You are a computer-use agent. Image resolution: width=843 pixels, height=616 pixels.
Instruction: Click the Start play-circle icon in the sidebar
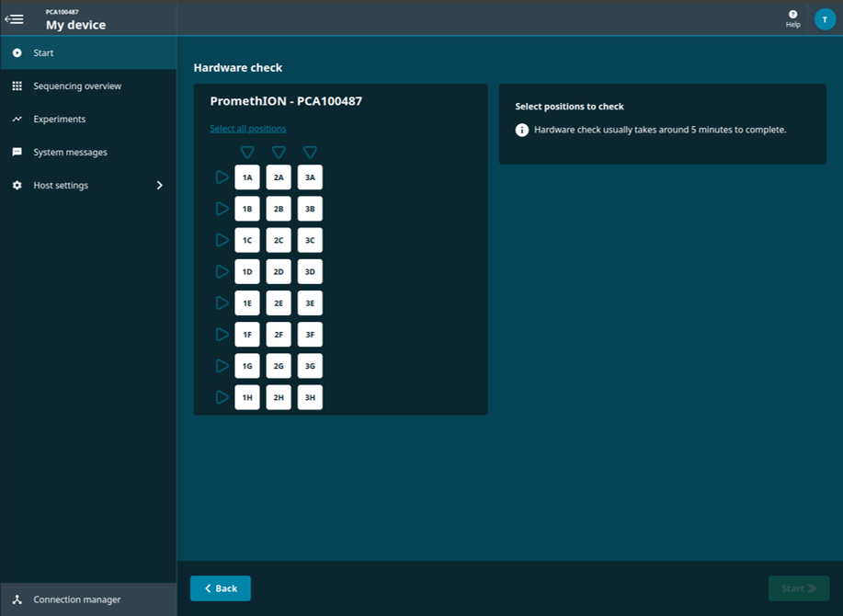click(17, 52)
